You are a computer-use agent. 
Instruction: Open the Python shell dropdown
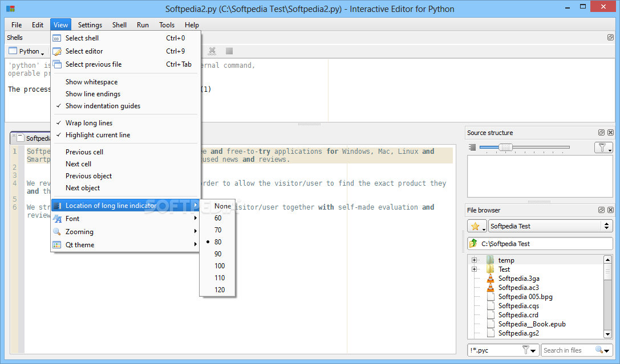[x=26, y=51]
